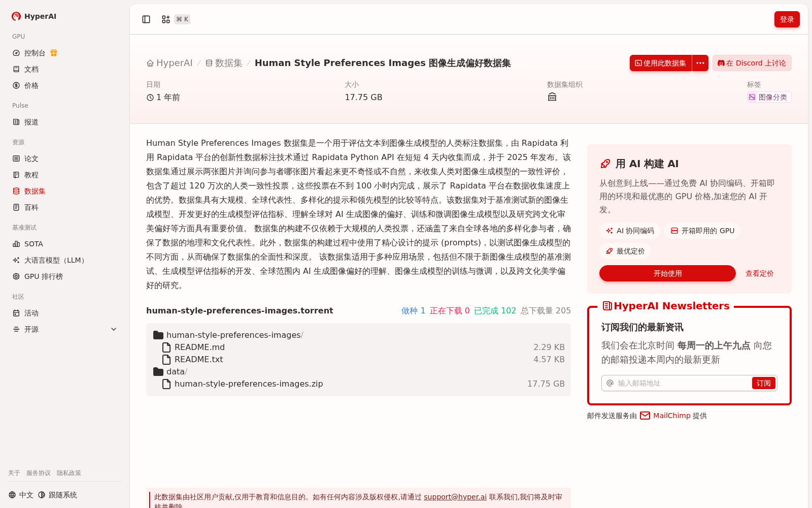Click the 登录 login button

tap(787, 19)
